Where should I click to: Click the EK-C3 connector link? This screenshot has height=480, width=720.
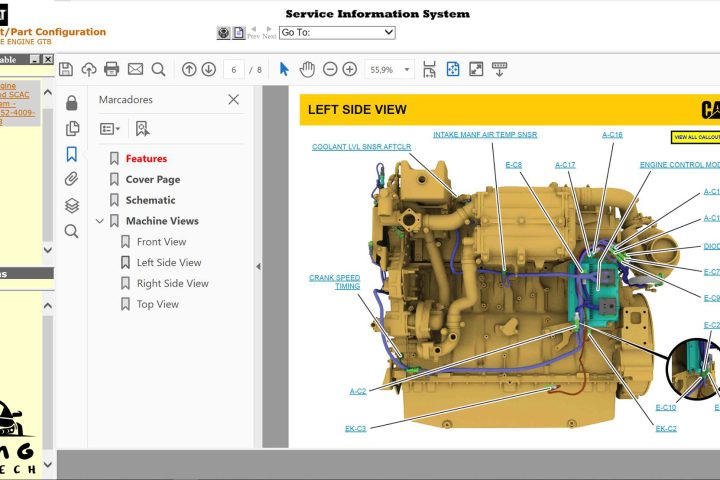pos(355,429)
